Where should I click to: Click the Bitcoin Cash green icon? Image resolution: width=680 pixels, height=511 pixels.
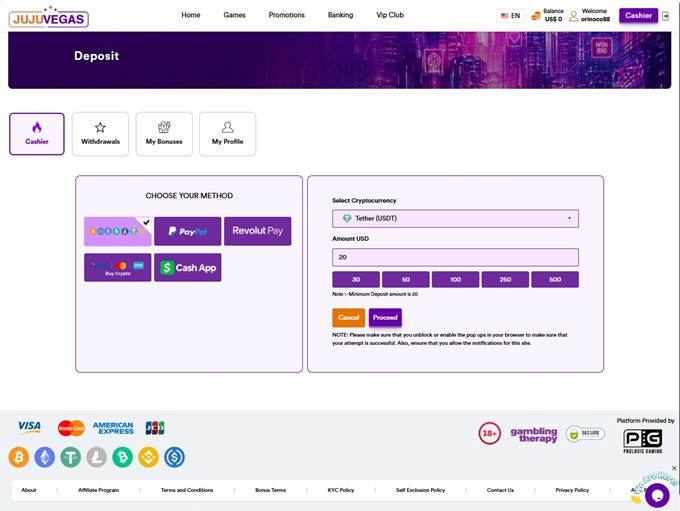123,457
